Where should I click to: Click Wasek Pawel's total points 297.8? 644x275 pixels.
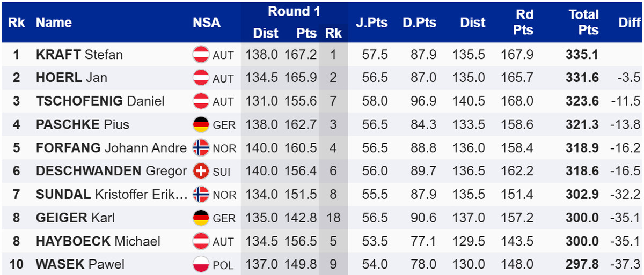[582, 264]
